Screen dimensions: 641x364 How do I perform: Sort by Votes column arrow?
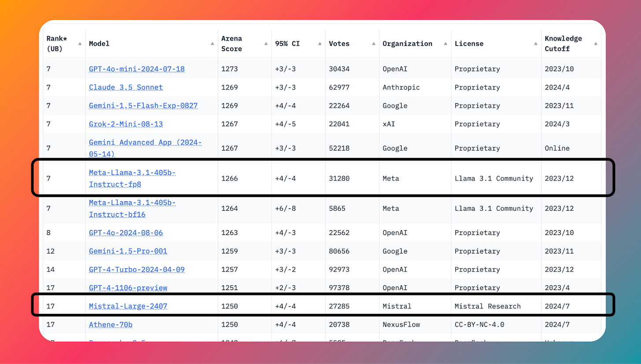pos(373,44)
